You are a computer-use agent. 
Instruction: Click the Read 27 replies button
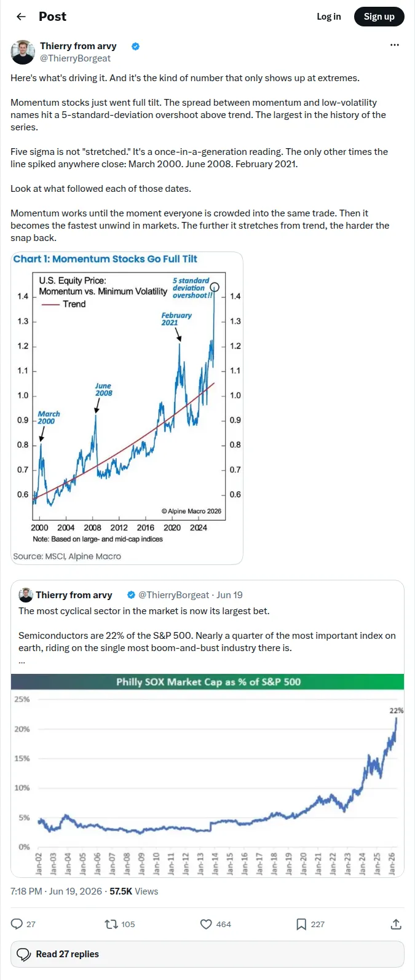coord(207,954)
